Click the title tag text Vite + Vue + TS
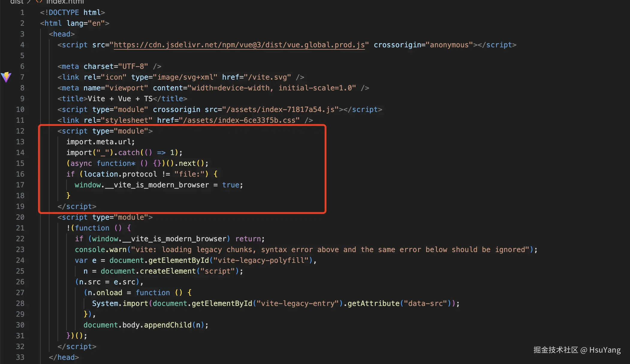Screen dimensions: 630x364 pos(120,99)
